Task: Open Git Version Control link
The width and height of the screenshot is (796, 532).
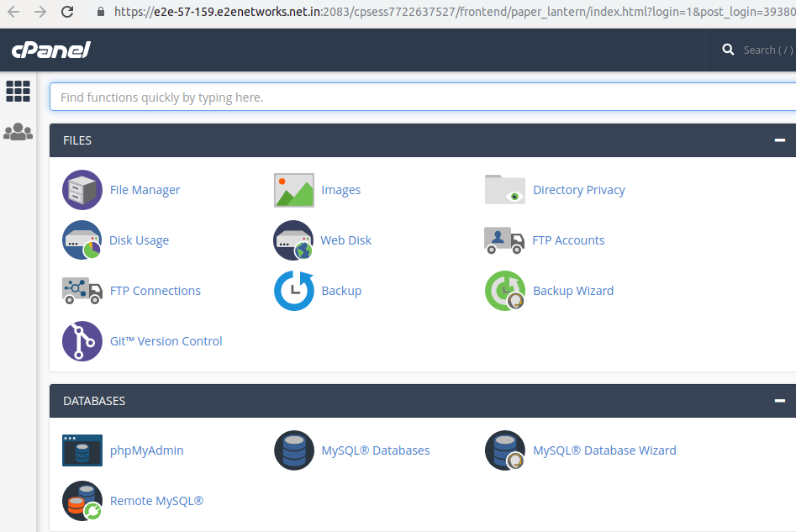Action: point(166,341)
